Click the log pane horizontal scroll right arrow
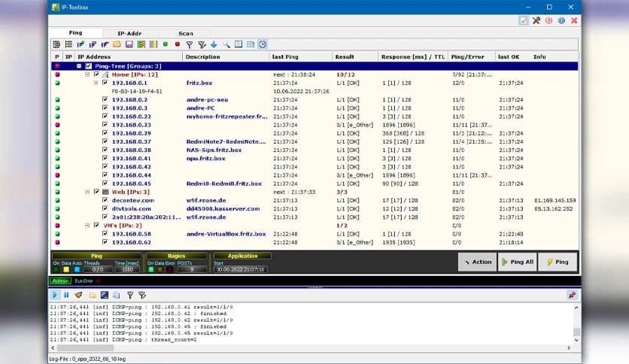Screen dimensions: 629x364 pos(568,348)
